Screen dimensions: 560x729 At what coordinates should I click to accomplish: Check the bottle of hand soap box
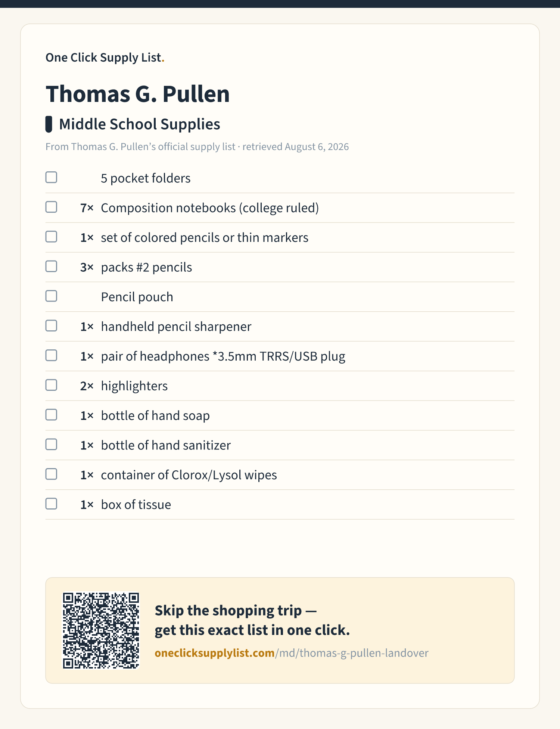[51, 415]
